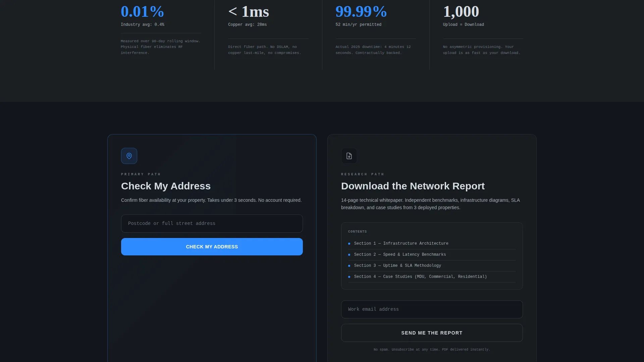Viewport: 644px width, 362px height.
Task: Click the CONTENTS label
Action: pyautogui.click(x=358, y=232)
